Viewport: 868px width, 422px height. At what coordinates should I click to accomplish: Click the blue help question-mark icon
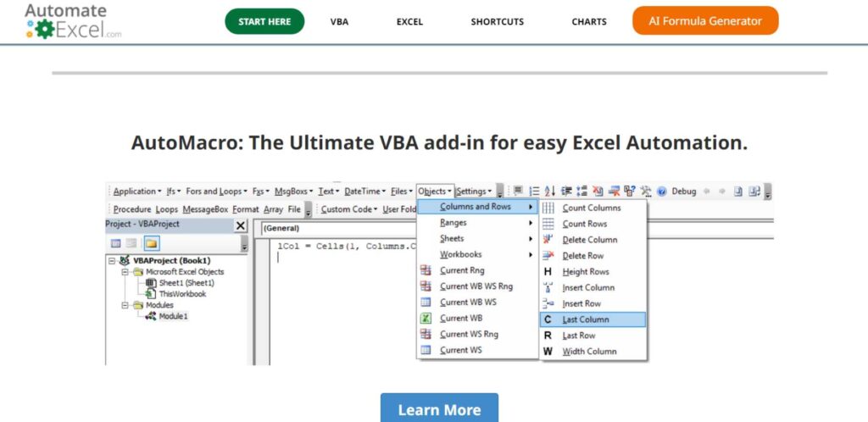click(661, 192)
